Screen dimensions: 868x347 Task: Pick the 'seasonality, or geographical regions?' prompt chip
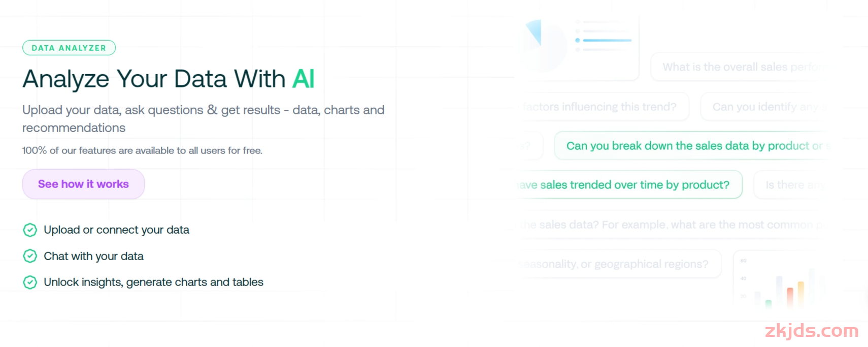click(x=617, y=264)
